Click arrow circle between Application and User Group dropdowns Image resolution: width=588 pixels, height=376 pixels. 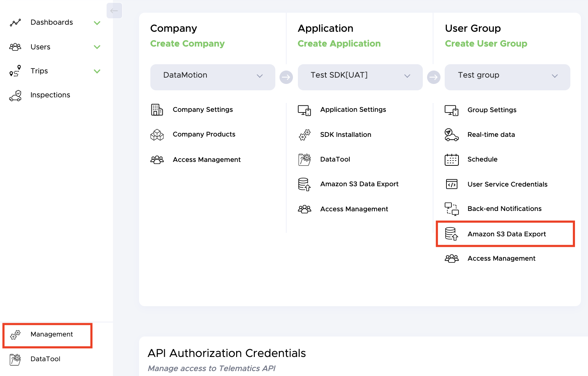click(433, 77)
